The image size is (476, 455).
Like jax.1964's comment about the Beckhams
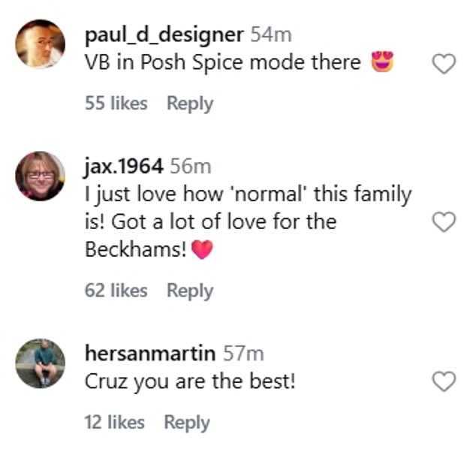tap(444, 222)
